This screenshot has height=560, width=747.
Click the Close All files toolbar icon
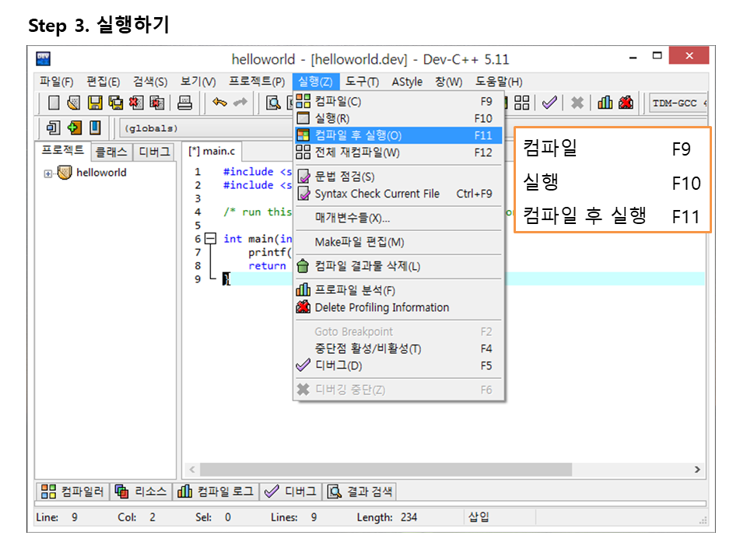tap(157, 103)
